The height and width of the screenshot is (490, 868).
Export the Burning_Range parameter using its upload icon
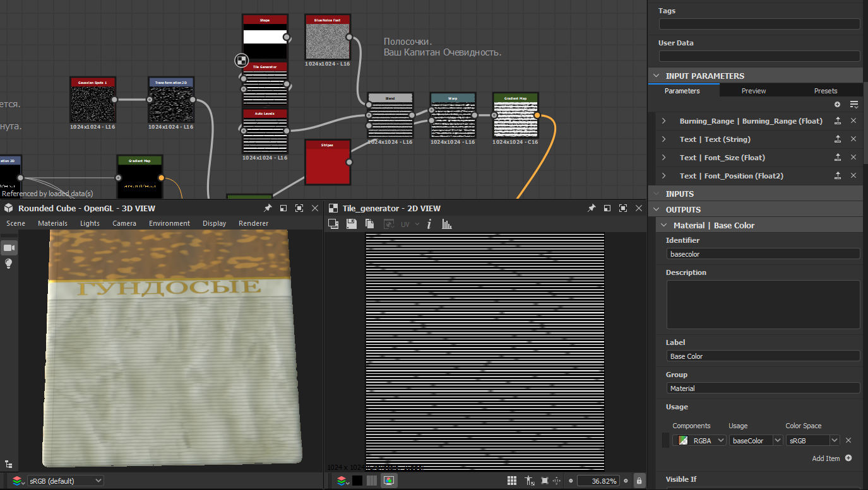(838, 121)
